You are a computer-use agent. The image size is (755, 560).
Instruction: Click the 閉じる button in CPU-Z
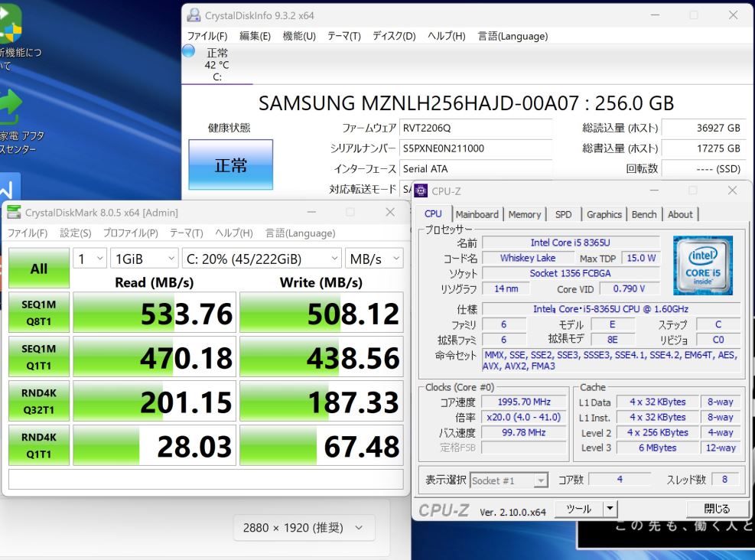point(717,509)
